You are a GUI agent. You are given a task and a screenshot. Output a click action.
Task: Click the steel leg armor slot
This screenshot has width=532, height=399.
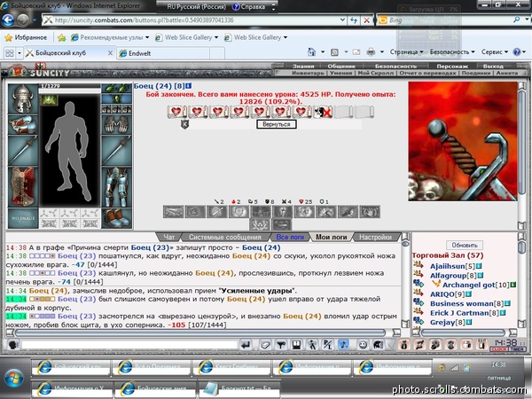coord(116,186)
